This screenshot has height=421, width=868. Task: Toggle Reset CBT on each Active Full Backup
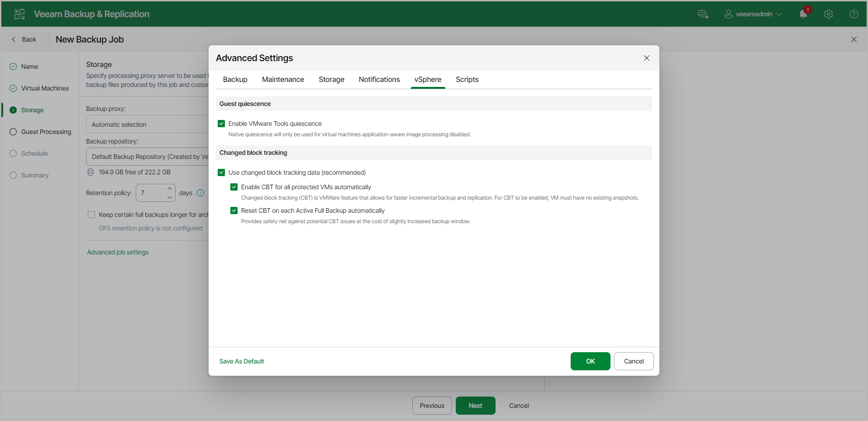(x=234, y=210)
